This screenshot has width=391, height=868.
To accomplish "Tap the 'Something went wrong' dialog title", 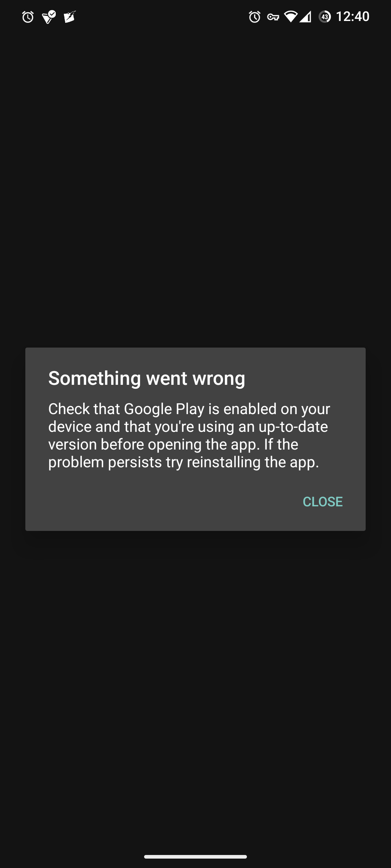I will [x=147, y=378].
